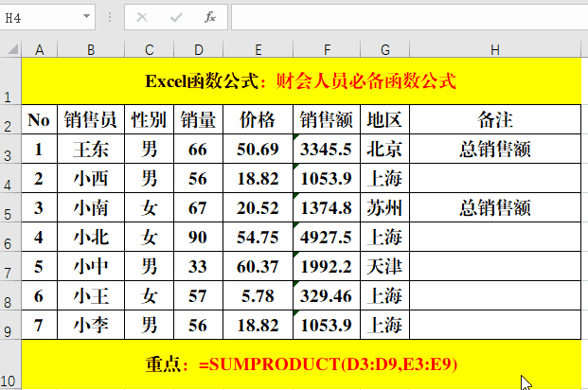Select column G header
This screenshot has height=390, width=588.
click(385, 49)
